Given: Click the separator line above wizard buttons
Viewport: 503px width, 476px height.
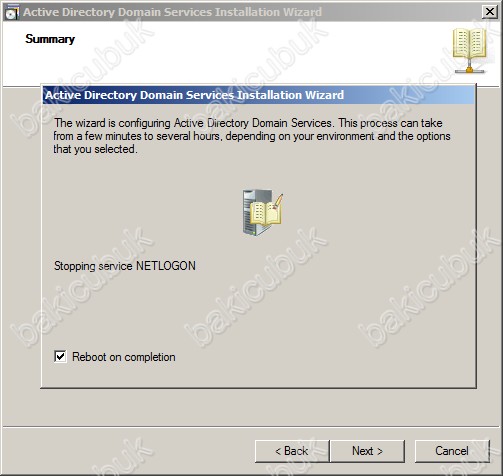Looking at the screenshot, I should (x=251, y=426).
